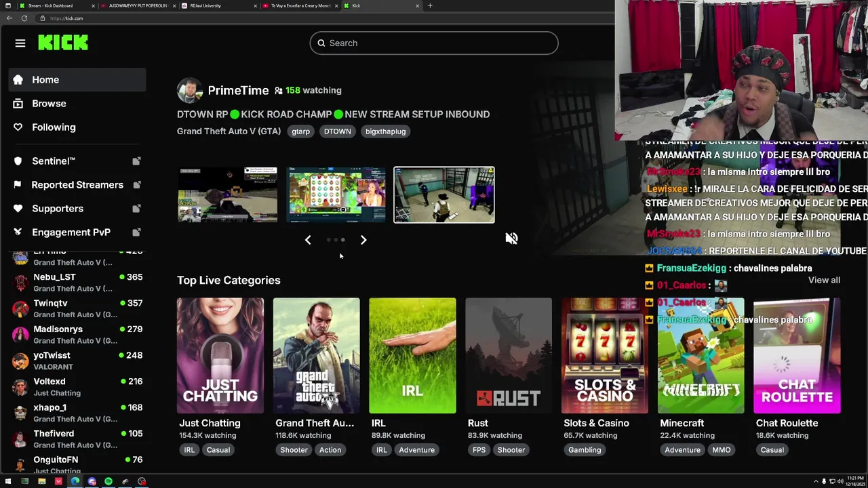The width and height of the screenshot is (868, 488).
Task: Unmute the featured stream preview
Action: click(x=511, y=239)
